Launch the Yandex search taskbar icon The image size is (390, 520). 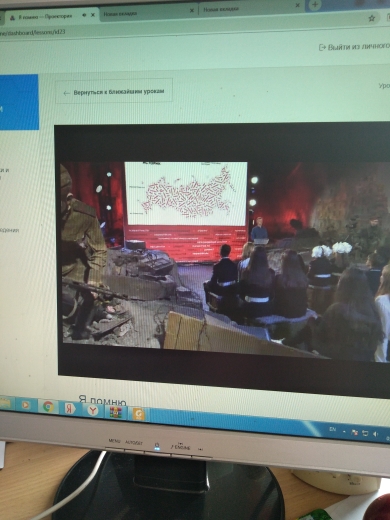tap(70, 408)
